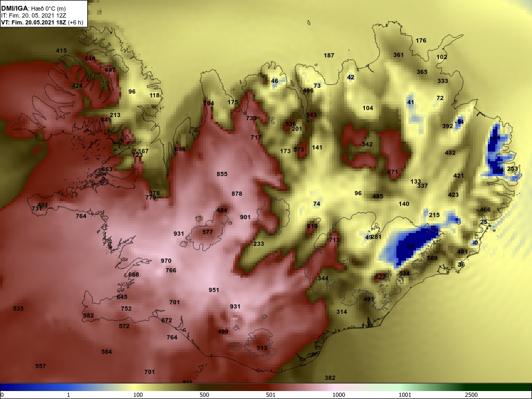The width and height of the screenshot is (532, 399).
Task: Select the map value 627
Action: click(380, 277)
